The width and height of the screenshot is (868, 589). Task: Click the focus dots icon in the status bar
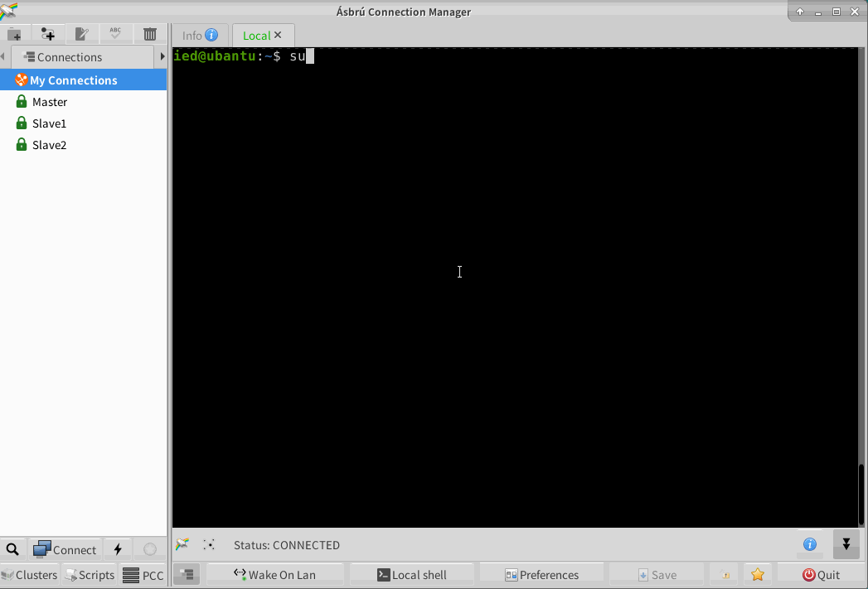209,545
